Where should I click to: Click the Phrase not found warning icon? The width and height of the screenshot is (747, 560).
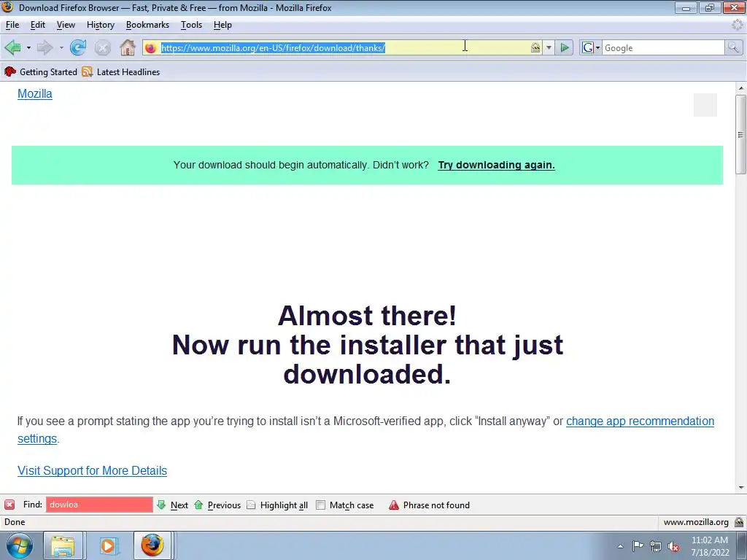point(393,505)
